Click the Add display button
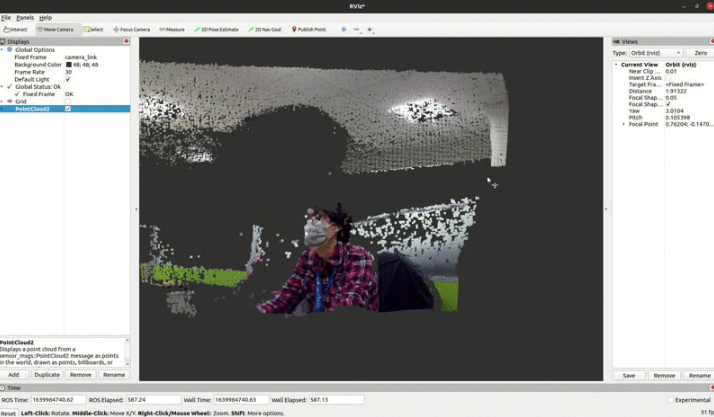The width and height of the screenshot is (714, 417). tap(14, 375)
